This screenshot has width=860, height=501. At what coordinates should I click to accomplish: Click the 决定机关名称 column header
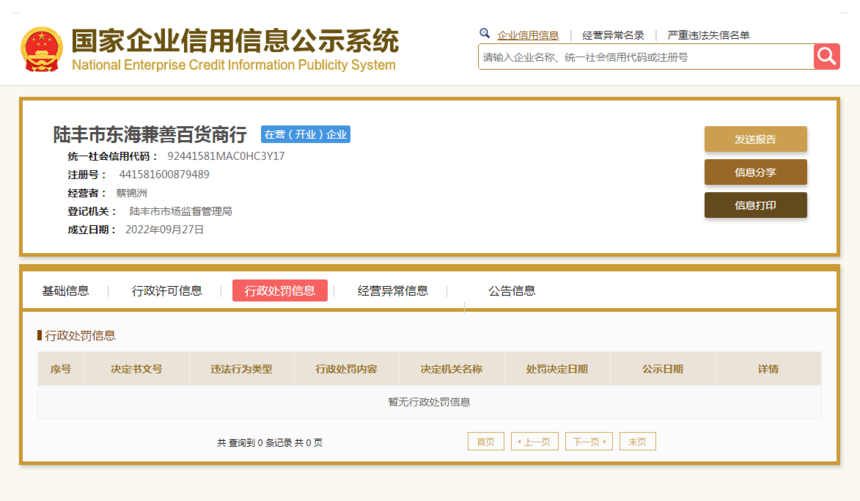(451, 369)
